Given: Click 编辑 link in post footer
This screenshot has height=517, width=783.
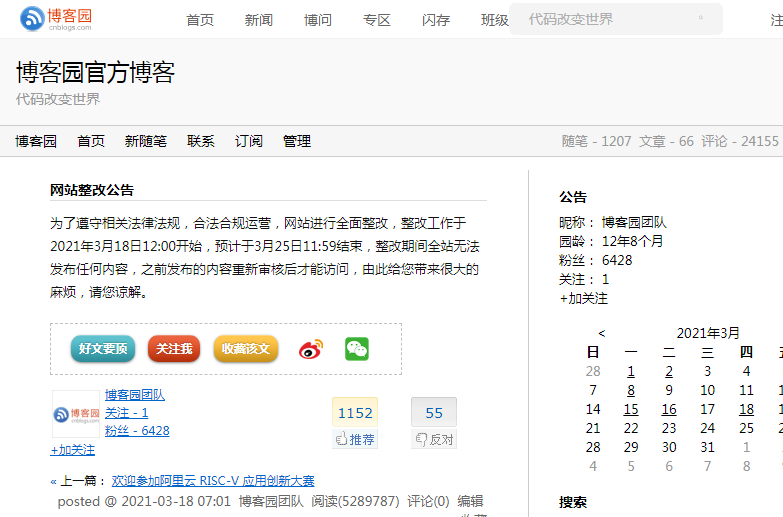Looking at the screenshot, I should click(470, 501).
